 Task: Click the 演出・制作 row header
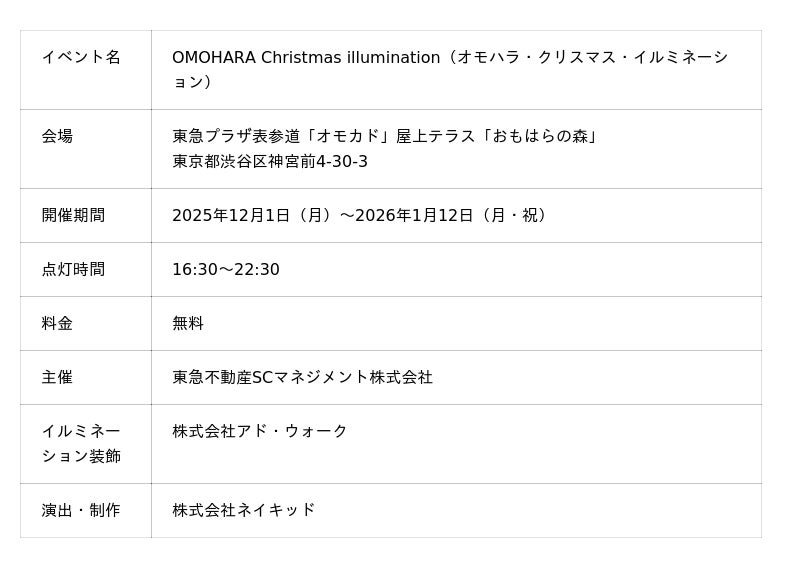pyautogui.click(x=81, y=511)
